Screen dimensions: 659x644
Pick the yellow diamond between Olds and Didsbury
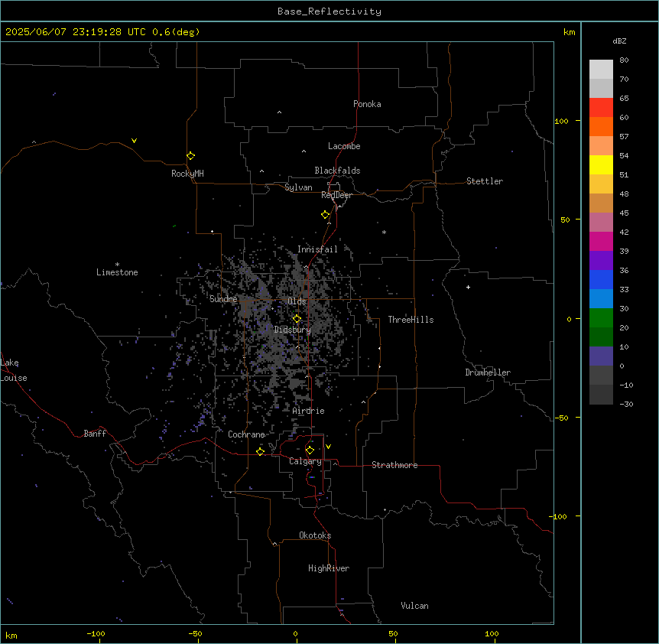coord(297,319)
